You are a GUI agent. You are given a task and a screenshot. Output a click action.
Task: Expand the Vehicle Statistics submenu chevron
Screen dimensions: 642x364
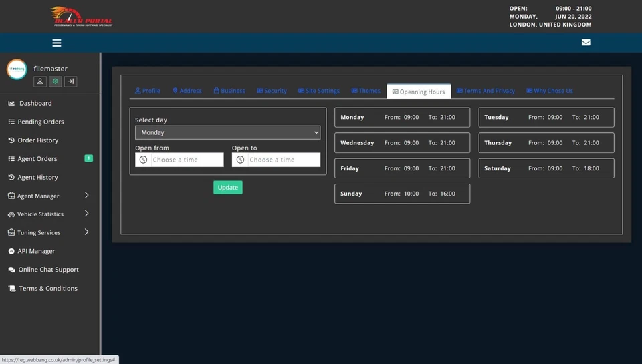pos(86,214)
